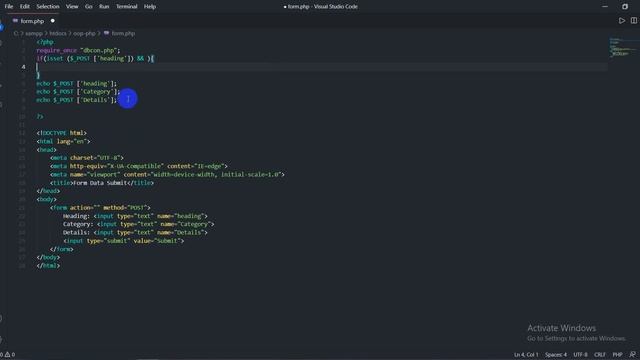Click the feedback icon in the status bar

pos(633,355)
